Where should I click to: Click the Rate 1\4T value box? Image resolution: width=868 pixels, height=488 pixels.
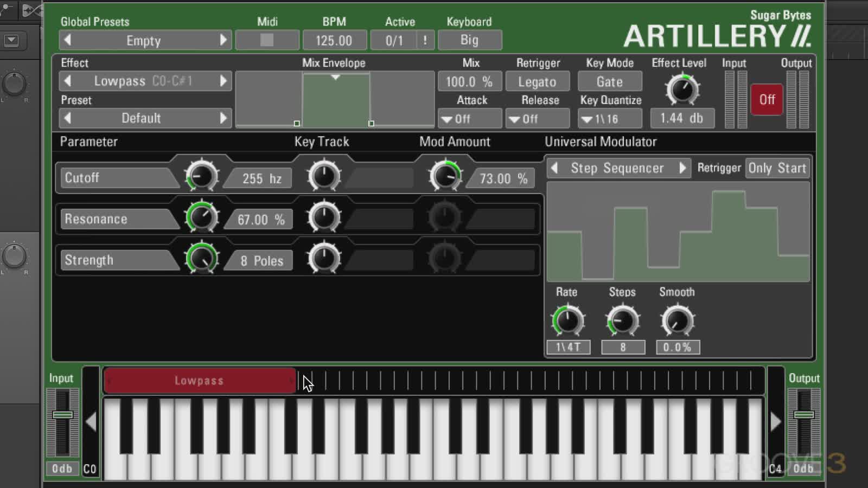(x=568, y=347)
